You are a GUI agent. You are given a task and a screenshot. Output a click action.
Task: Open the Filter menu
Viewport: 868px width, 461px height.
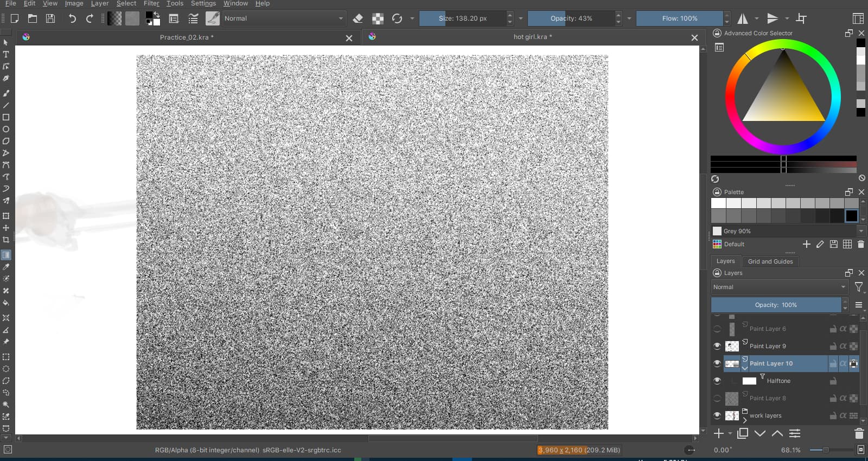[151, 3]
